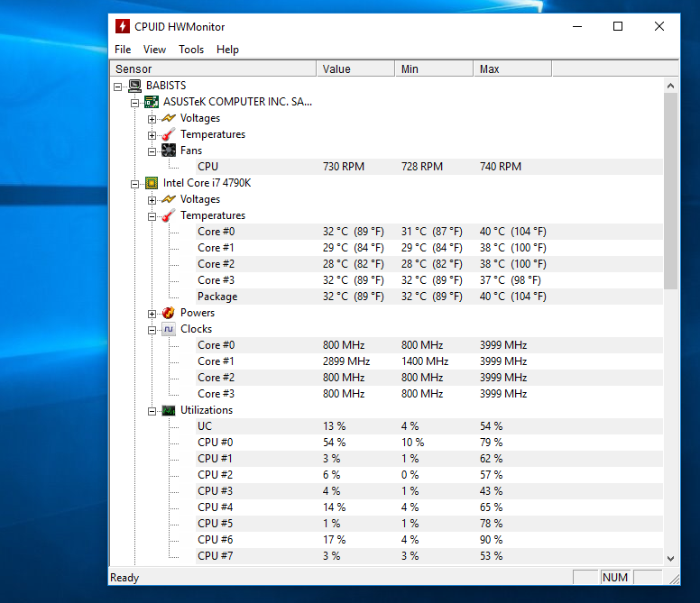Click the Fans icon
The width and height of the screenshot is (700, 603).
click(x=169, y=151)
